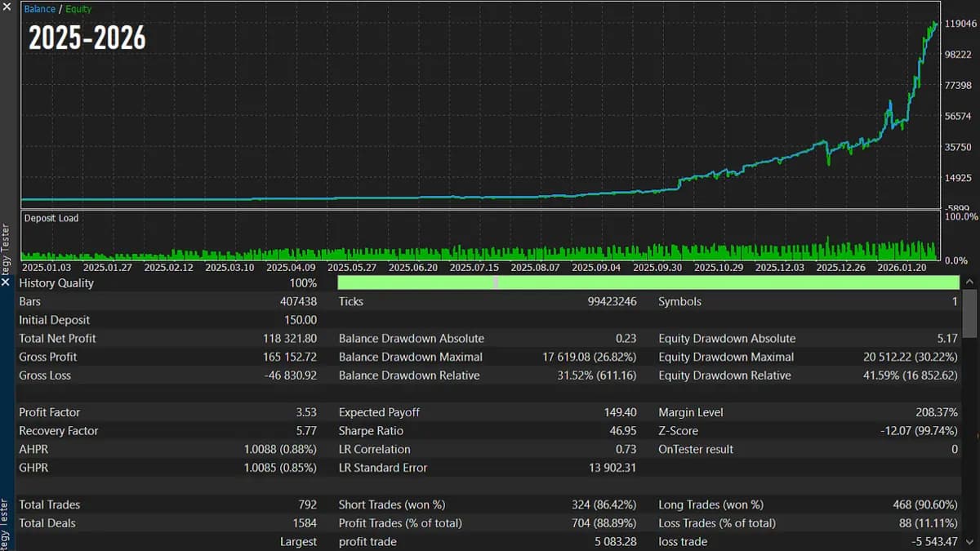Click the Balance legend label in chart
The image size is (980, 551).
[x=40, y=9]
